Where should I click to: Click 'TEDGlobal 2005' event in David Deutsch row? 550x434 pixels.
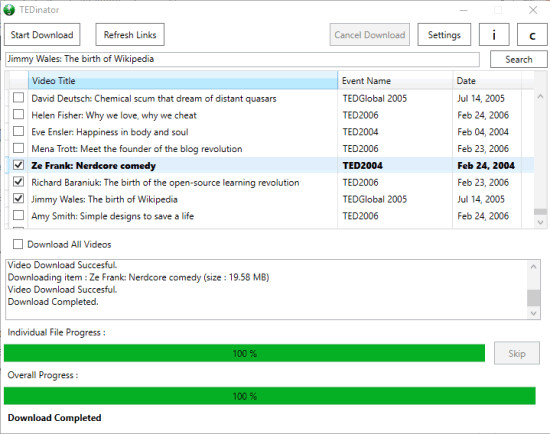[375, 99]
